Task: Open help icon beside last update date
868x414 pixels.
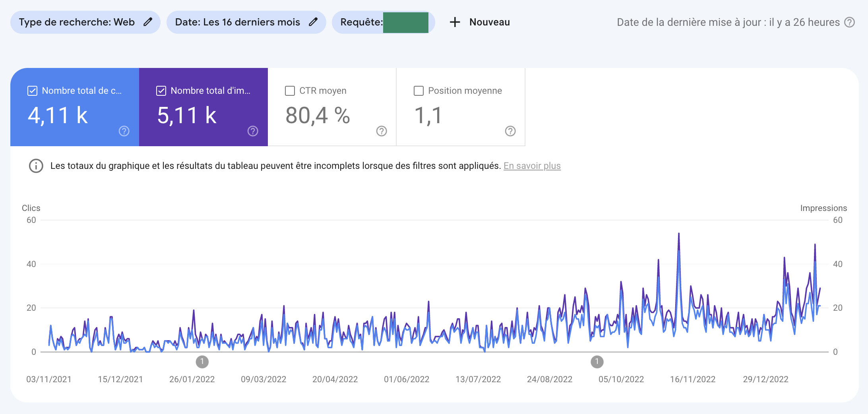Action: (x=849, y=22)
